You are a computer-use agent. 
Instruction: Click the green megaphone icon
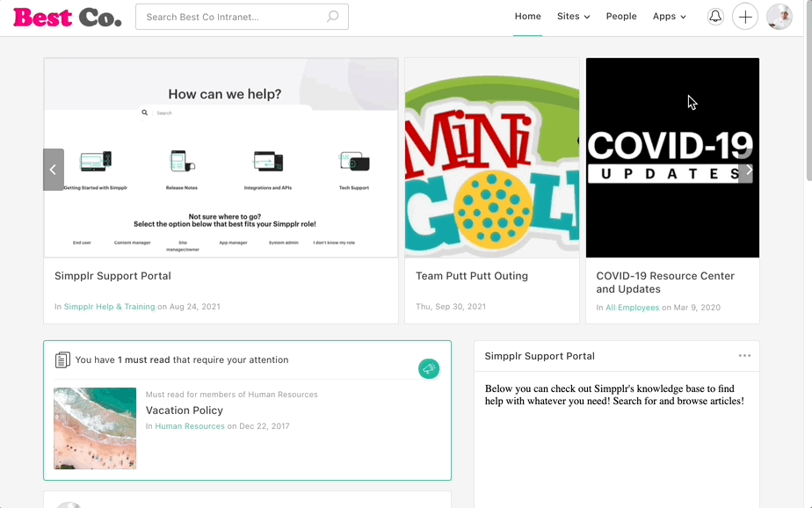click(x=429, y=369)
